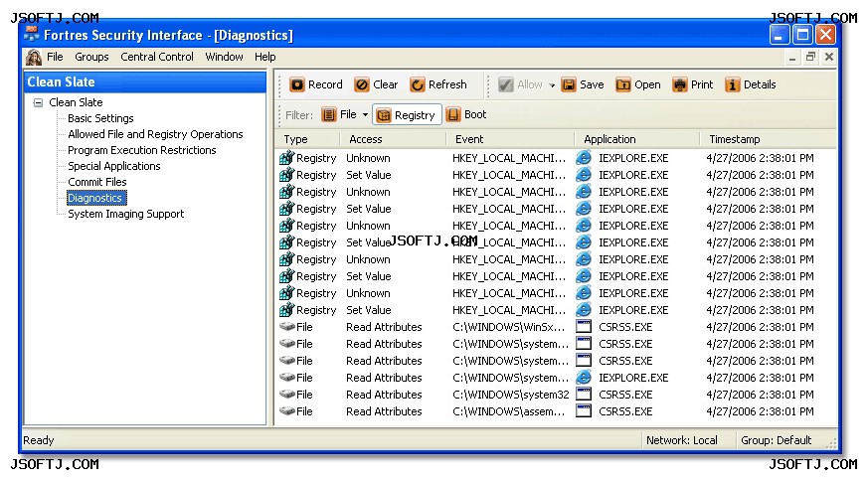
Task: Sort by the Application column header
Action: click(x=637, y=139)
